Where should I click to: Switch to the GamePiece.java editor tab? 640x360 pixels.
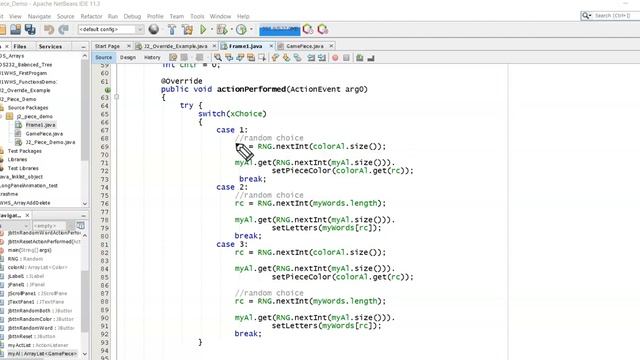click(305, 46)
